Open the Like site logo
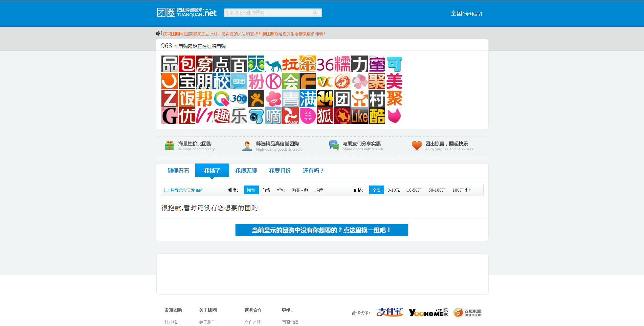The height and width of the screenshot is (326, 644). 359,116
